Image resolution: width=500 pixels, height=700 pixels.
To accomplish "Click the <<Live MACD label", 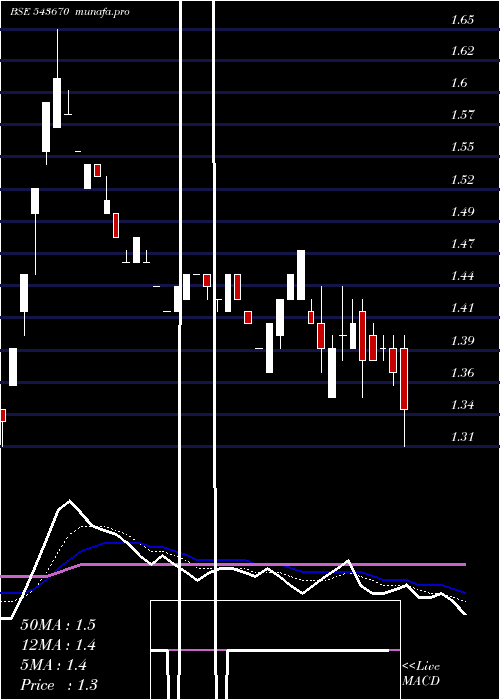I will (421, 673).
